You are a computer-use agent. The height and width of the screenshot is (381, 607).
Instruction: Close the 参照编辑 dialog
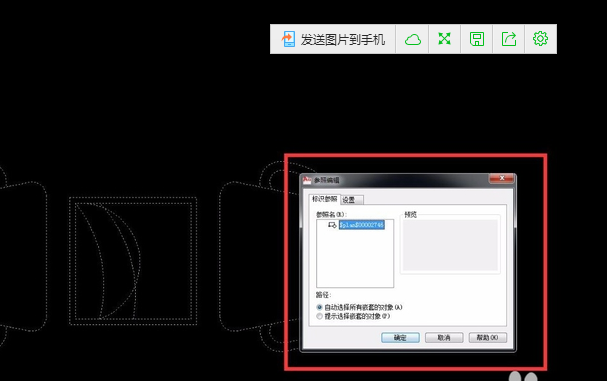coord(502,178)
